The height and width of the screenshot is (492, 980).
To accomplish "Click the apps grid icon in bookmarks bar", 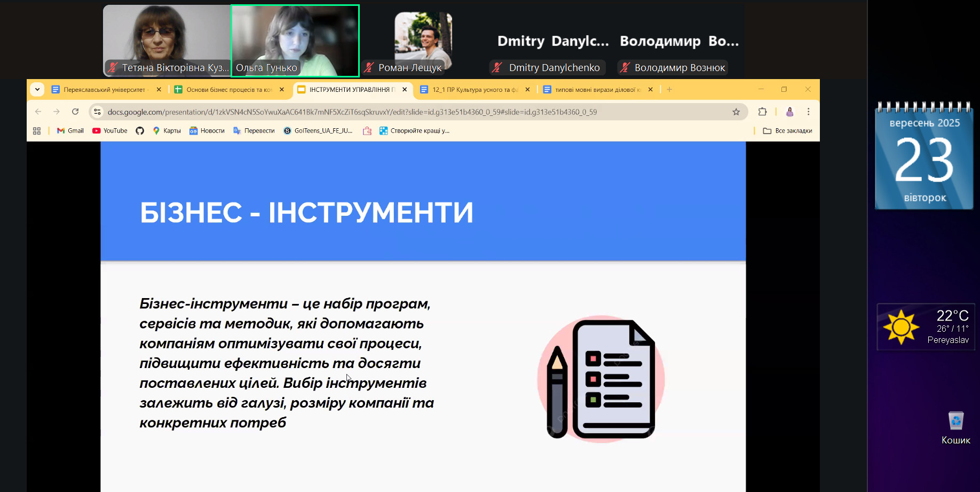I will [37, 131].
